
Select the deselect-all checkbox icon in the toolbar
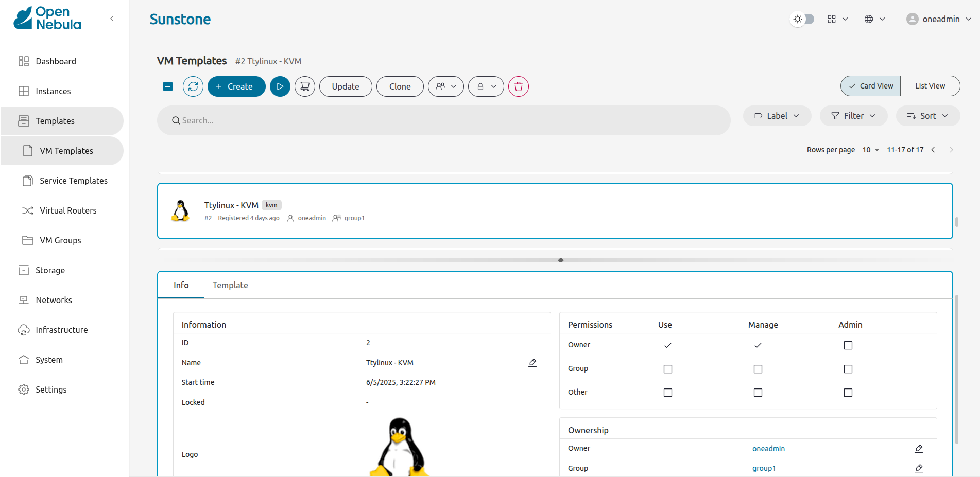coord(167,86)
